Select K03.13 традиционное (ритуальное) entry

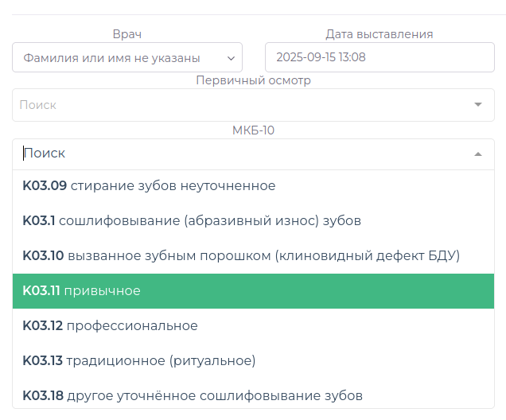tap(139, 361)
